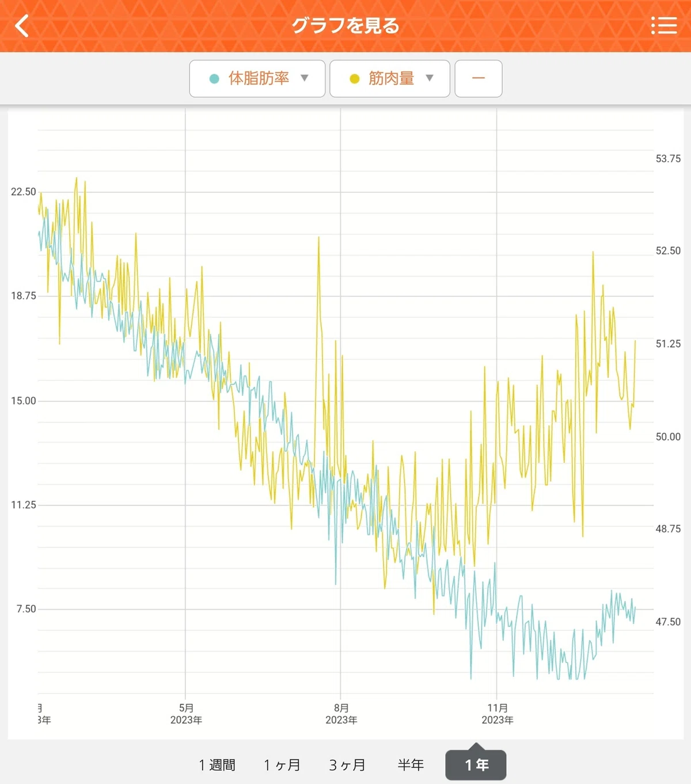The height and width of the screenshot is (784, 691).
Task: Open the 筋肉量 metric dropdown
Action: pyautogui.click(x=390, y=78)
